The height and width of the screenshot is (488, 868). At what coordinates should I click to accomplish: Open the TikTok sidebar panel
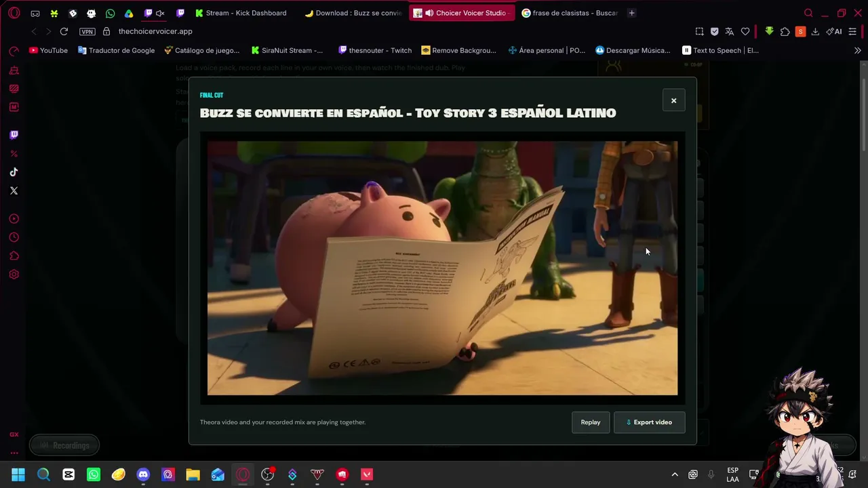14,172
